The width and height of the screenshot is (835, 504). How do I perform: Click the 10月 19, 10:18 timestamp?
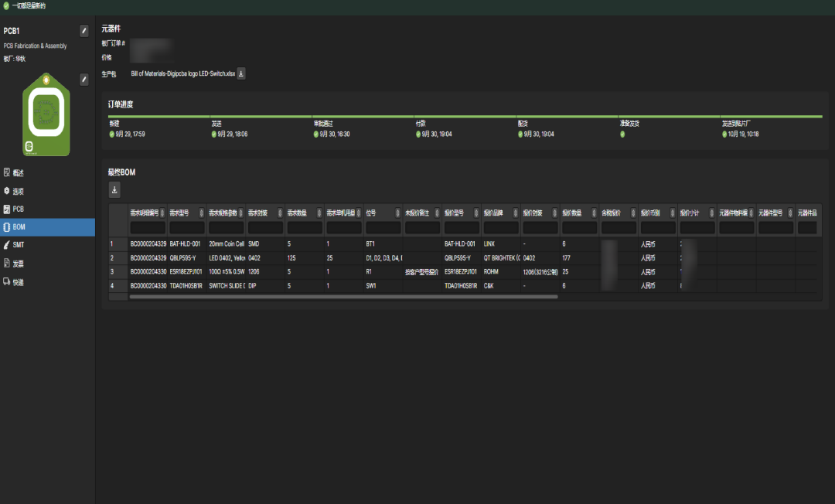click(744, 134)
